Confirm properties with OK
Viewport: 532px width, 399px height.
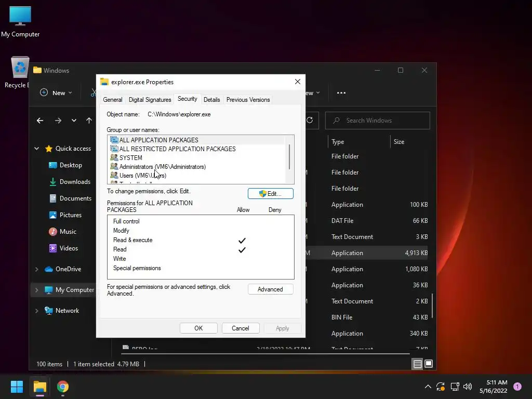click(198, 328)
